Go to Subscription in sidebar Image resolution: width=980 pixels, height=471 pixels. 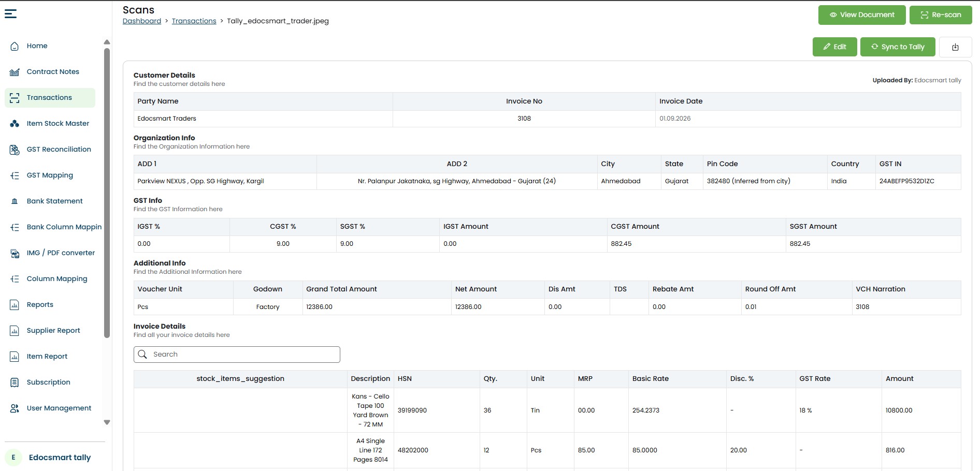(48, 382)
